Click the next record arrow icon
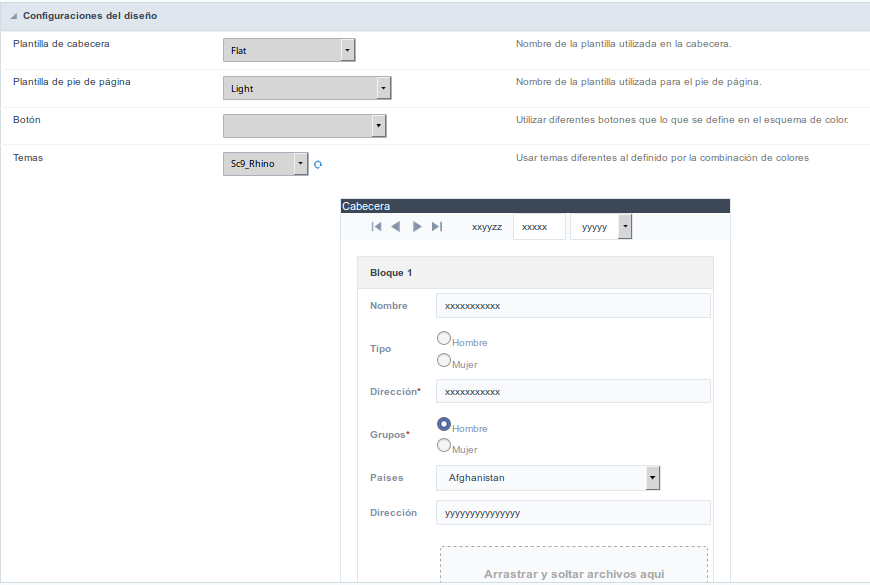The height and width of the screenshot is (585, 870). (x=417, y=226)
